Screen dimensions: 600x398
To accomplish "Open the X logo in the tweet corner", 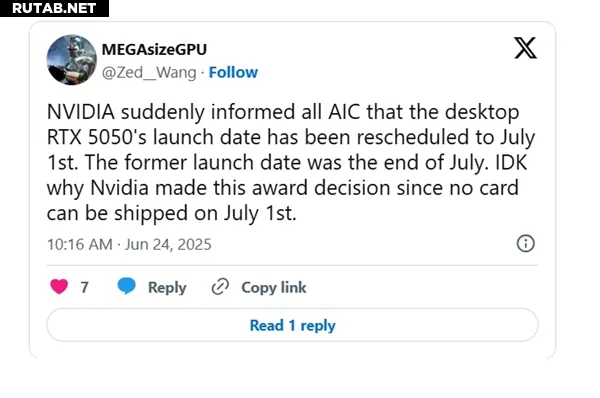I will coord(525,48).
